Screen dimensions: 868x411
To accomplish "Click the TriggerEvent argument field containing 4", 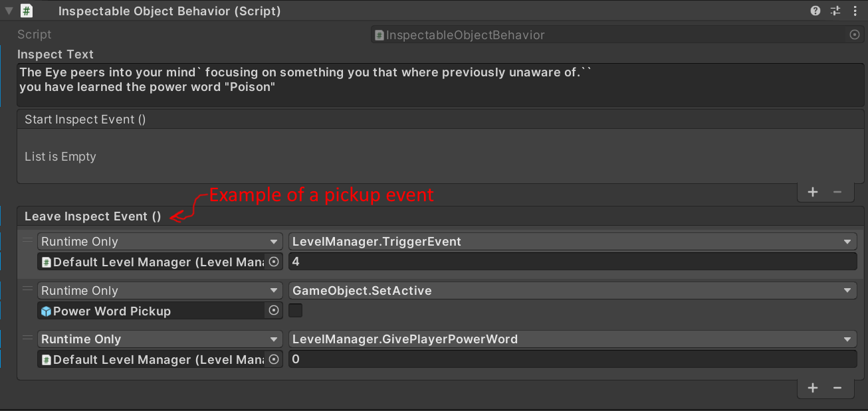I will point(572,262).
